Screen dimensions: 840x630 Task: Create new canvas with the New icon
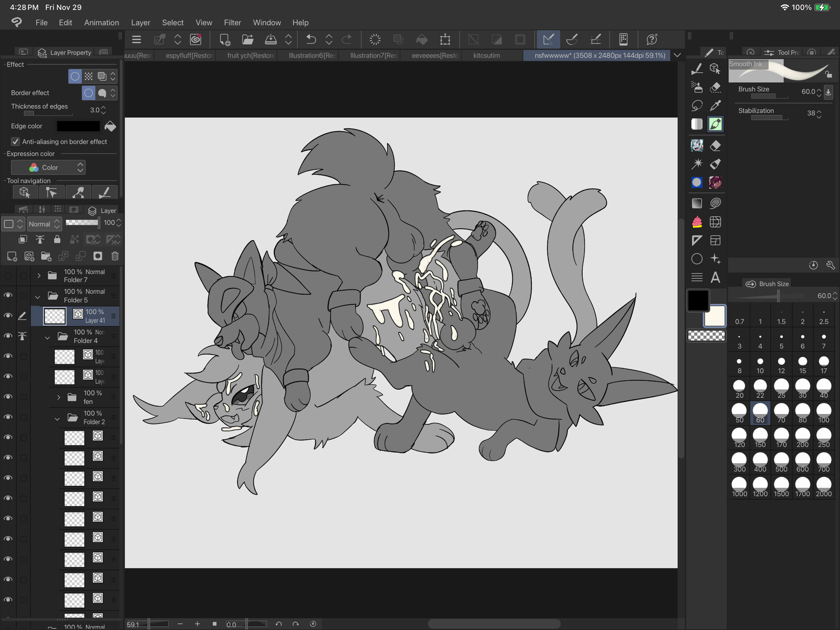pos(225,40)
